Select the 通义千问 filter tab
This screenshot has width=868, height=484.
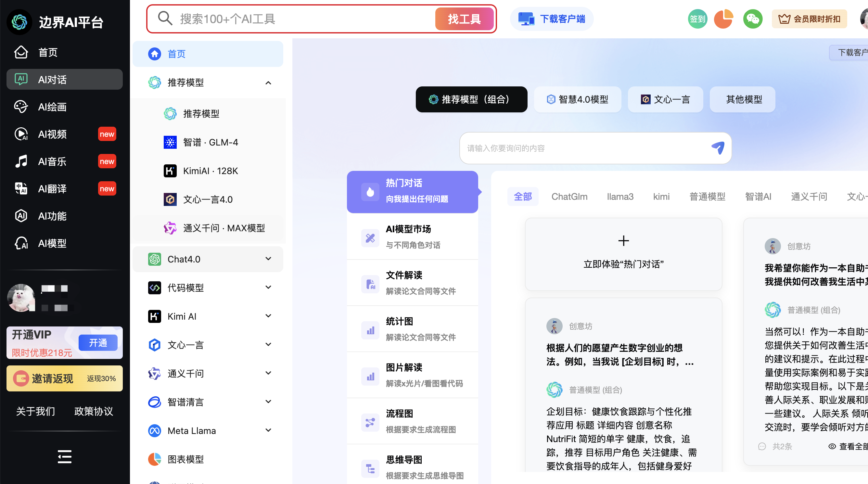click(809, 197)
